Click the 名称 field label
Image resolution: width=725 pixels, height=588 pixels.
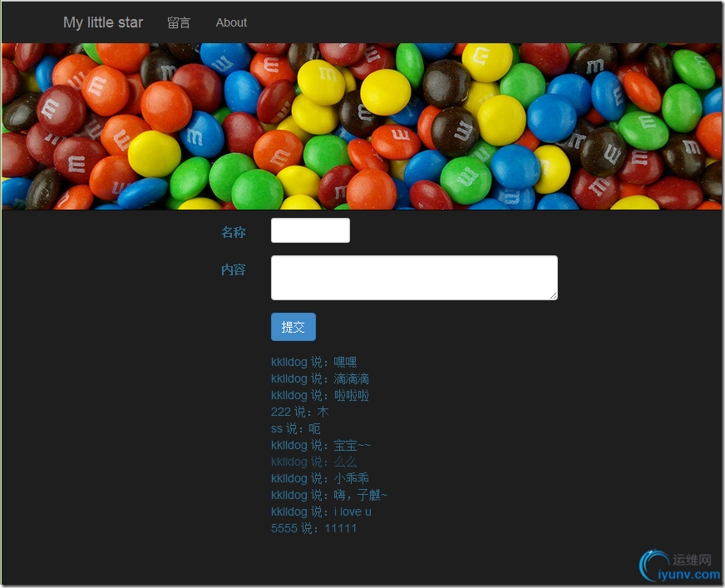coord(233,232)
